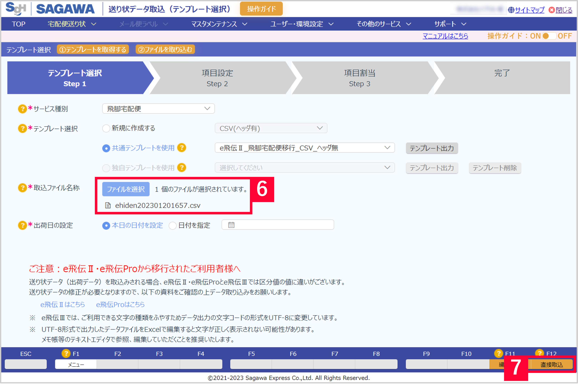Click the red close icon beside 閉じる
The image size is (578, 392).
click(x=552, y=10)
